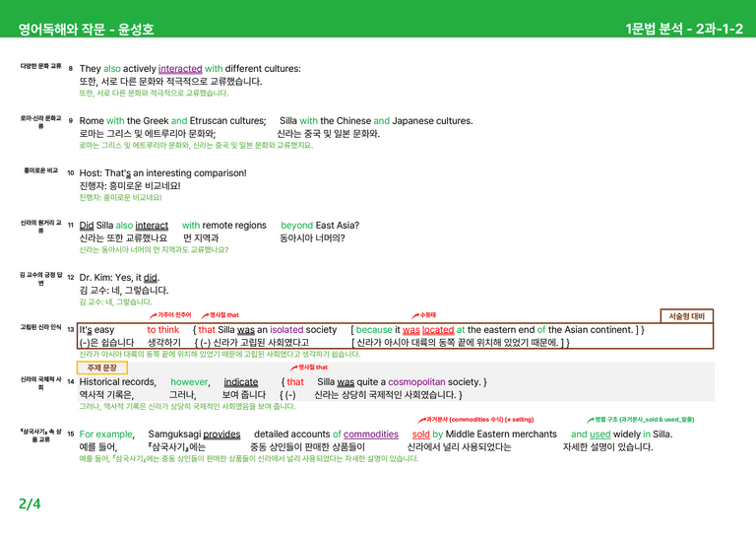Click the Korean phrase '신라는 중국 및 일본 문화와.'
The width and height of the screenshot is (756, 535).
pos(329,134)
